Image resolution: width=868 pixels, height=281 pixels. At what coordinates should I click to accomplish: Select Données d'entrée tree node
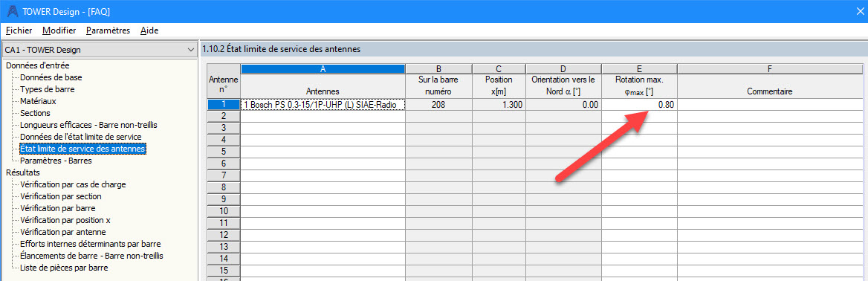pos(38,65)
